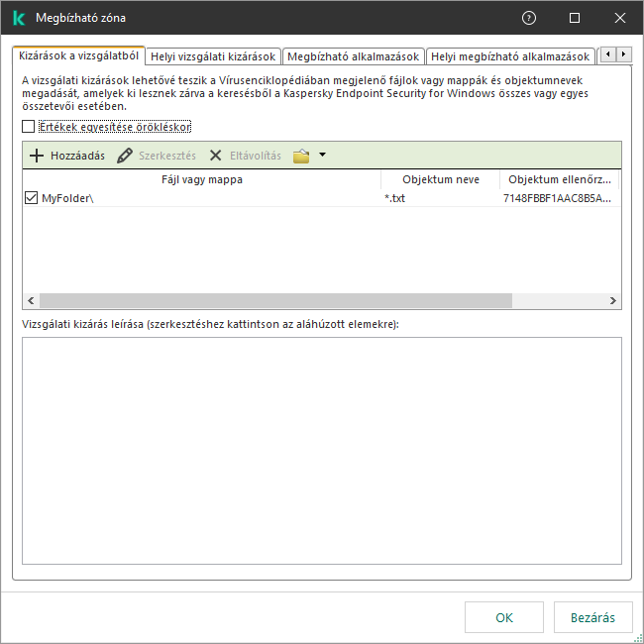Image resolution: width=644 pixels, height=644 pixels.
Task: Click the X Eltávolítás icon
Action: 215,156
